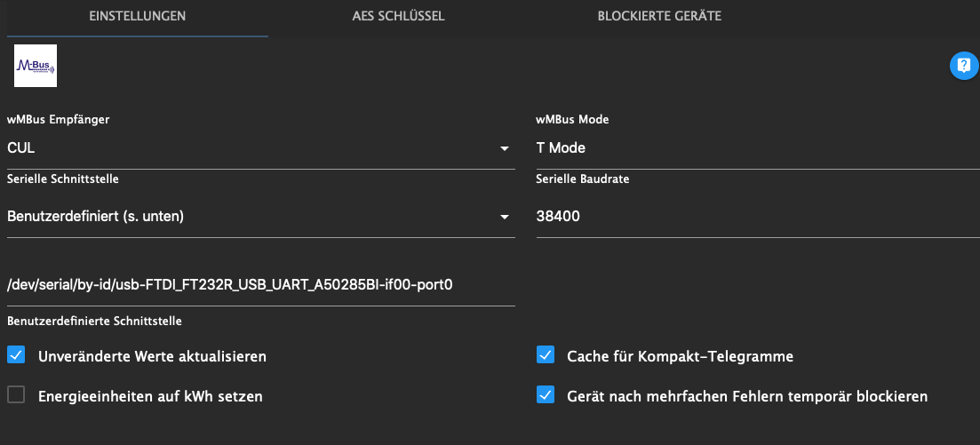This screenshot has height=445, width=980.
Task: Switch to the AES Schlüssel tab
Action: [x=398, y=16]
